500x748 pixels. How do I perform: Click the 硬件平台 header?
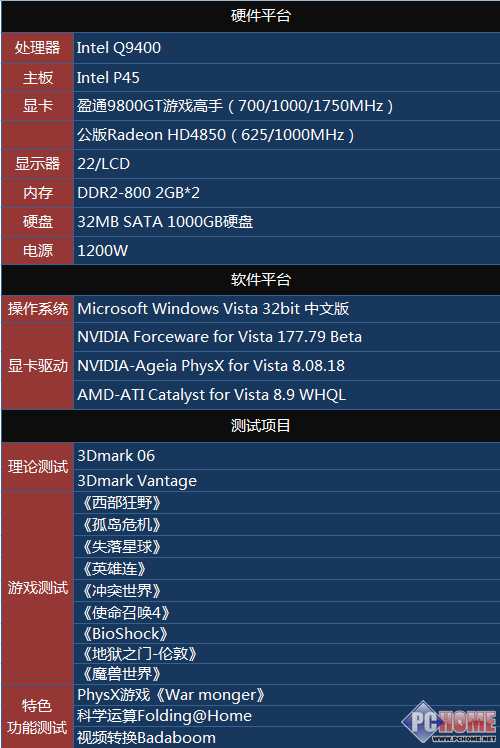tap(250, 16)
